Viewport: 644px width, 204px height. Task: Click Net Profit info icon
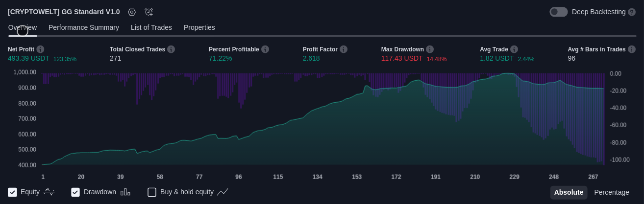(40, 49)
